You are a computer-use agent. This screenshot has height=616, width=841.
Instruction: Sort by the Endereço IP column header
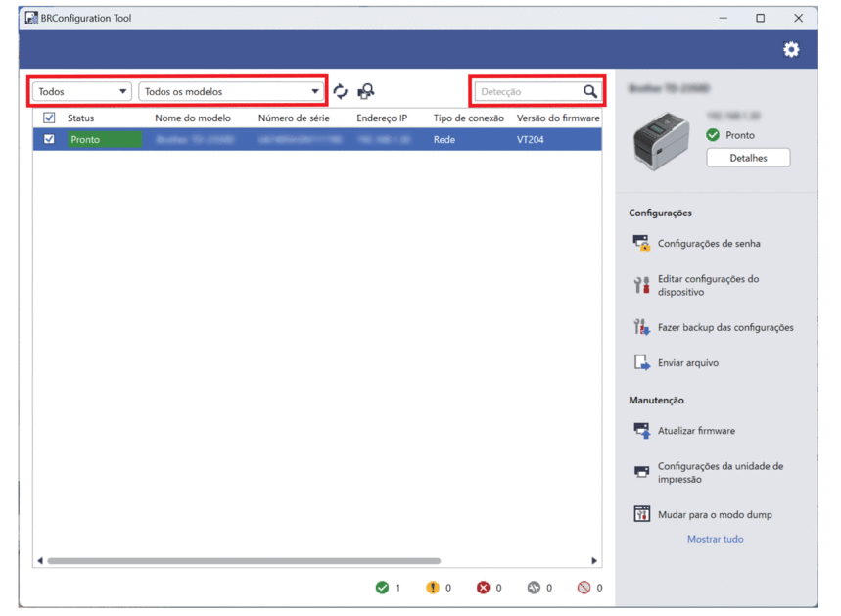point(382,118)
